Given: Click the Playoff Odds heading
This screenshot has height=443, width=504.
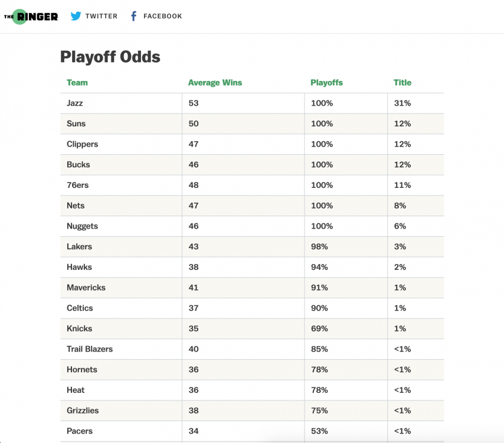Looking at the screenshot, I should pyautogui.click(x=110, y=57).
